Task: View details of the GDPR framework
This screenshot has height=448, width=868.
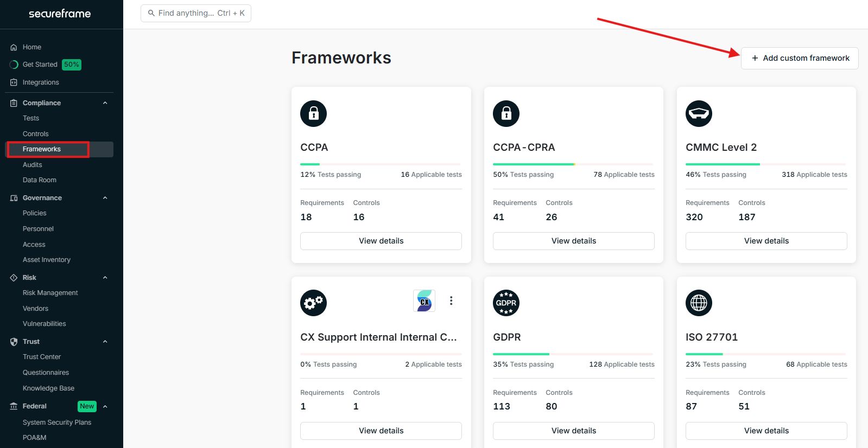Action: (574, 431)
